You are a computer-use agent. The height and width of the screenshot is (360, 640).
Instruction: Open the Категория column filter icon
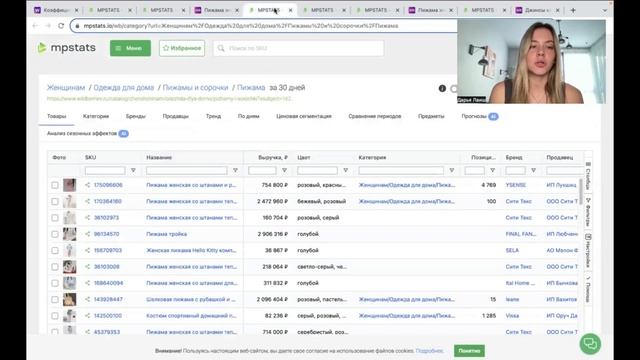coord(451,170)
